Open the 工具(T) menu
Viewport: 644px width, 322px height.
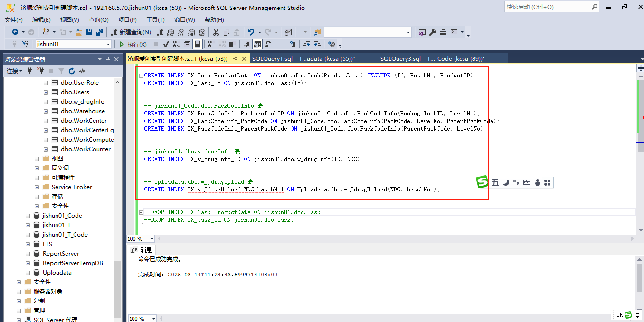pos(155,19)
